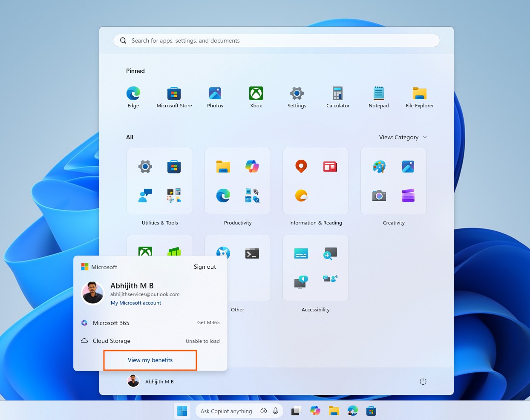Screen dimensions: 530x420
Task: Open the Terminal icon in Other category
Action: (252, 253)
